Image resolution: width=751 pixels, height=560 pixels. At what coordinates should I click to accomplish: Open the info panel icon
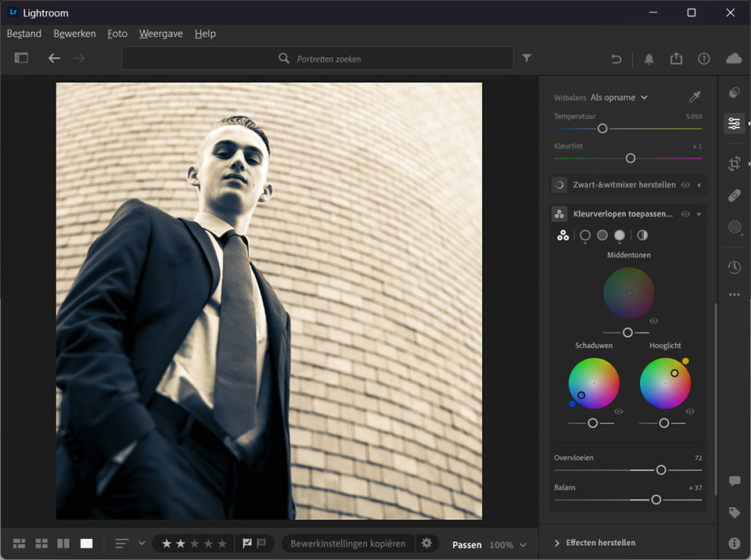click(735, 544)
